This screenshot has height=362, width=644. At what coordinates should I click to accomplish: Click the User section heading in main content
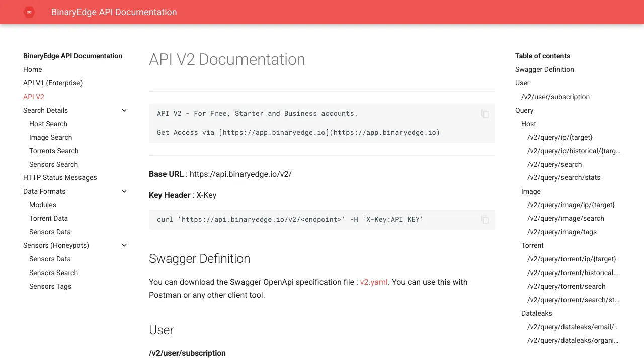point(161,330)
